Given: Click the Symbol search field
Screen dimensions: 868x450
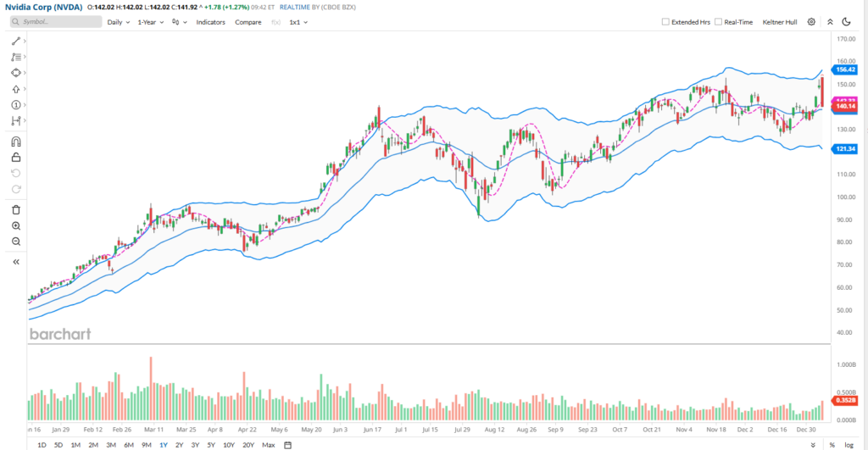Looking at the screenshot, I should click(55, 22).
